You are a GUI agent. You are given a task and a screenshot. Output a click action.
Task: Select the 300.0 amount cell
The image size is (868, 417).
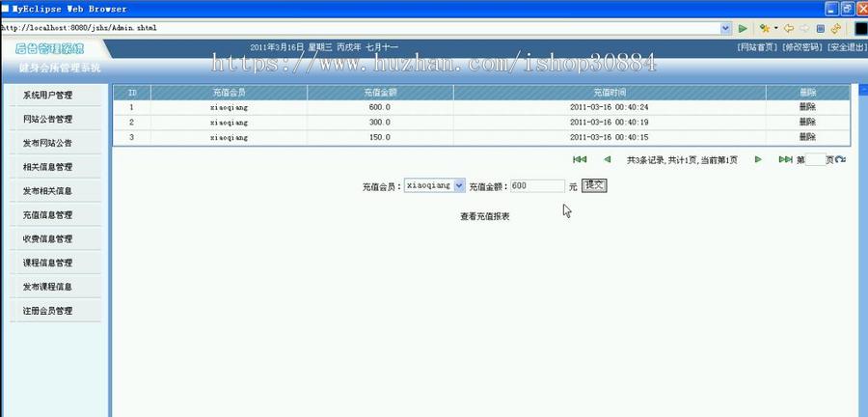point(380,123)
